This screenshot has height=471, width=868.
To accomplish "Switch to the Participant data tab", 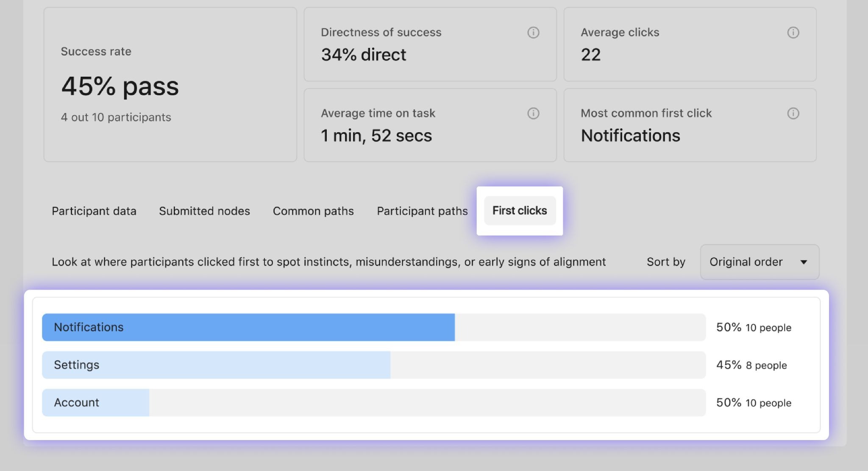I will click(94, 211).
